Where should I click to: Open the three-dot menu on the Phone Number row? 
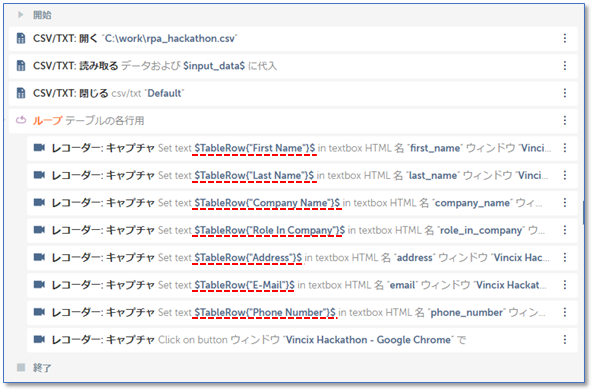pyautogui.click(x=564, y=312)
